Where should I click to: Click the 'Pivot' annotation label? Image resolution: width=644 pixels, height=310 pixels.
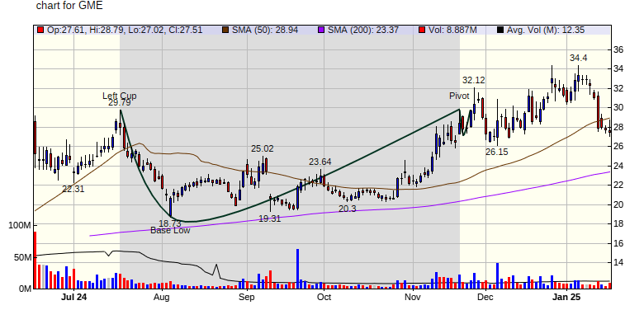[x=459, y=96]
